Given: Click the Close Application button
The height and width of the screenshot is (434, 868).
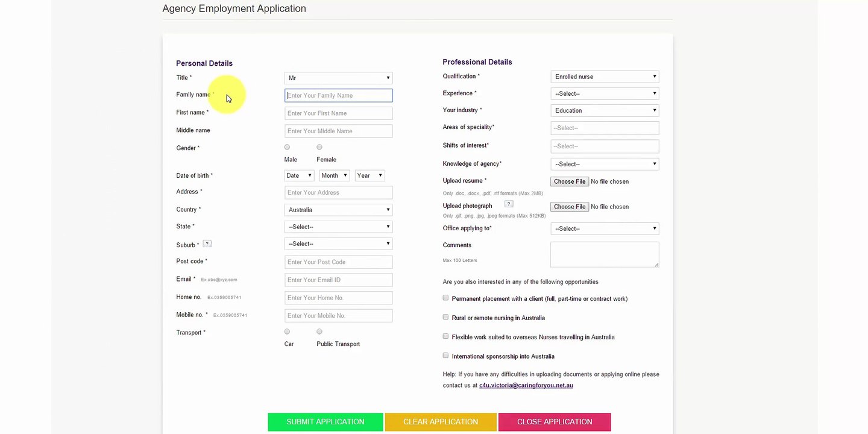Looking at the screenshot, I should [555, 422].
